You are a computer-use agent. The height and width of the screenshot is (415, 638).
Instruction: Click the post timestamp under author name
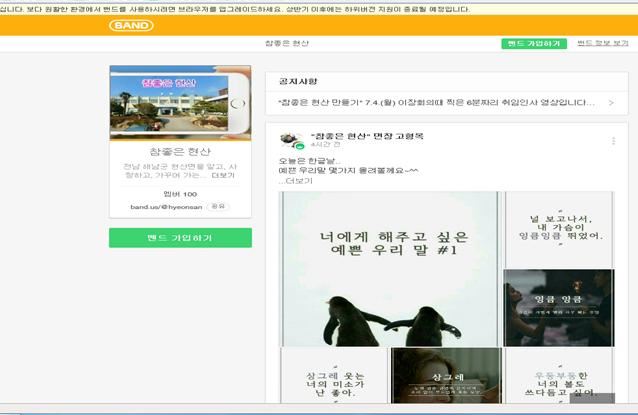[x=326, y=145]
